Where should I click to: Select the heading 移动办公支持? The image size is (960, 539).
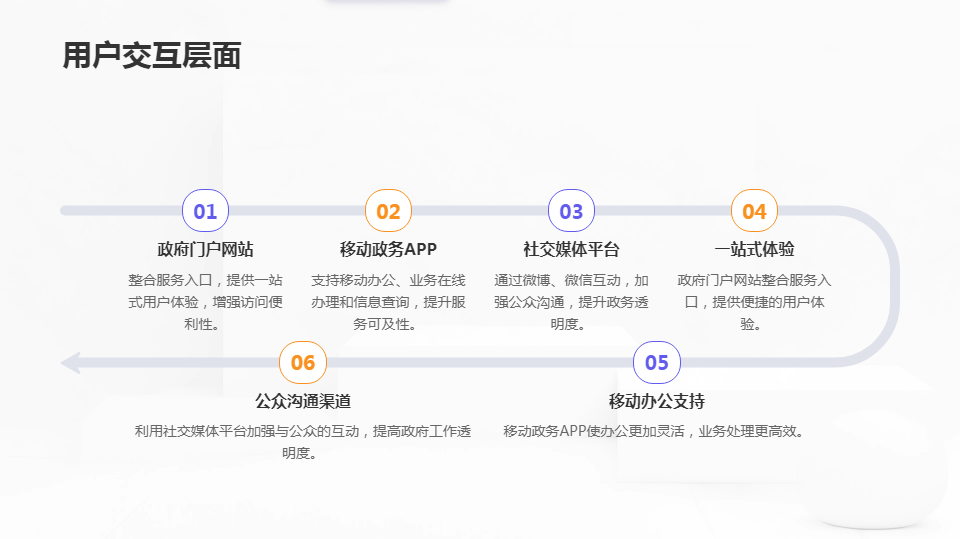click(657, 401)
